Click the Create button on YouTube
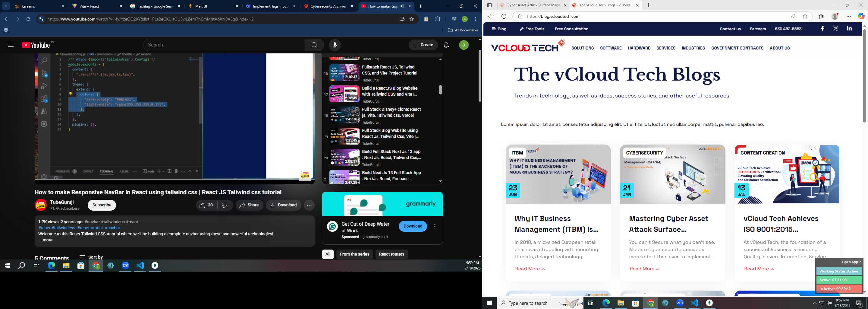 pyautogui.click(x=423, y=45)
